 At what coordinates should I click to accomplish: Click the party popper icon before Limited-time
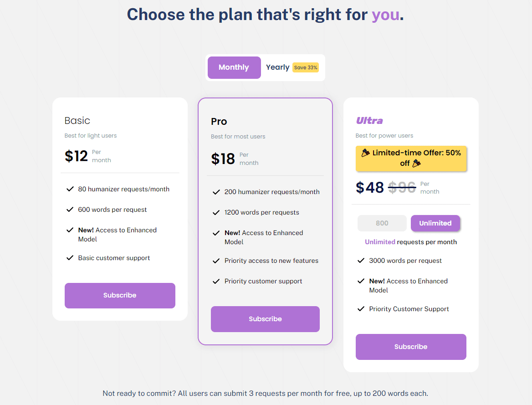[x=366, y=153]
